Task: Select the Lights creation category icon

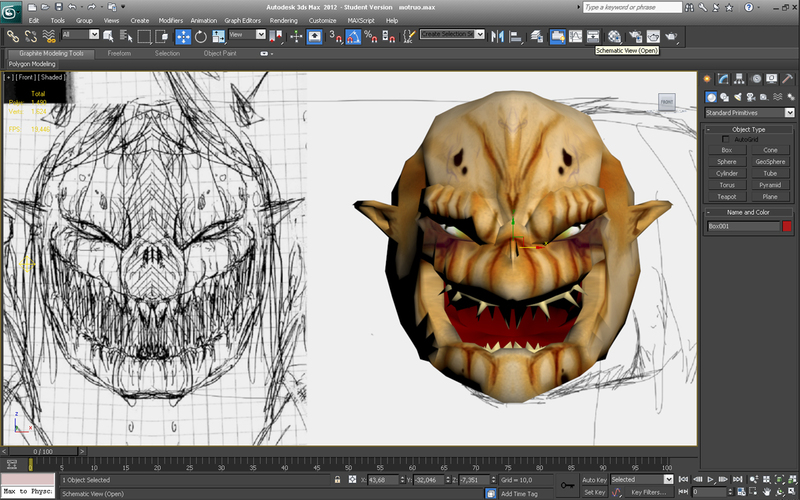Action: 740,97
